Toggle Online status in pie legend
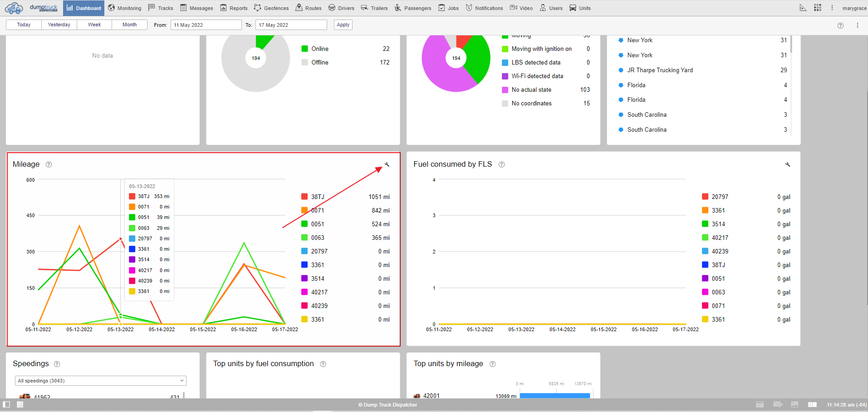The width and height of the screenshot is (868, 412). coord(319,49)
